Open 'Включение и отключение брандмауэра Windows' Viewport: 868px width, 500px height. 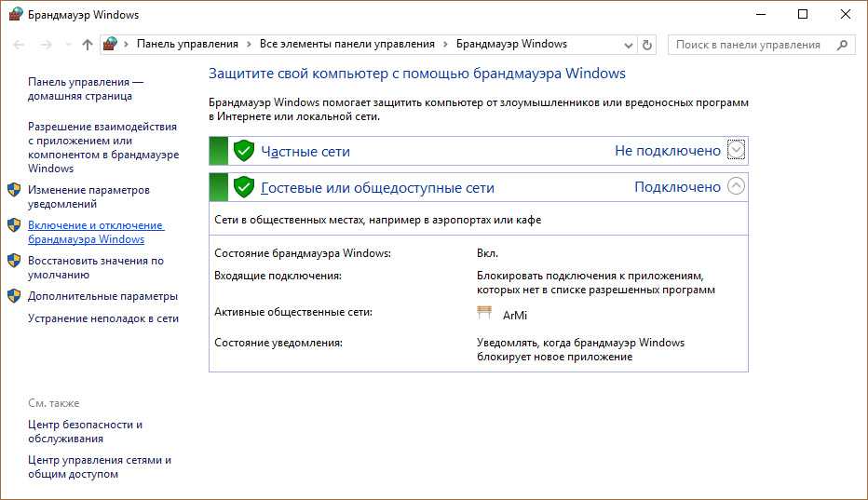pyautogui.click(x=96, y=232)
